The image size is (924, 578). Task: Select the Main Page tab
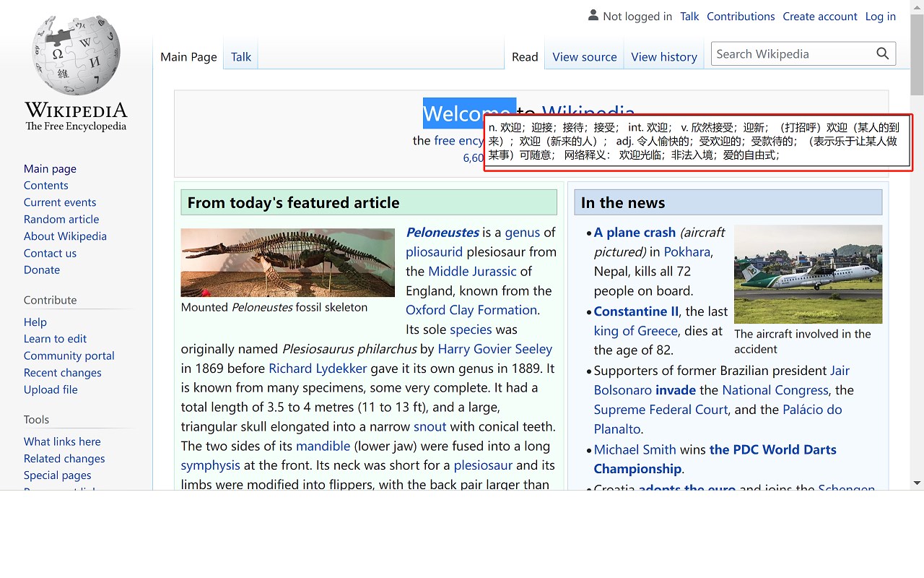(188, 56)
